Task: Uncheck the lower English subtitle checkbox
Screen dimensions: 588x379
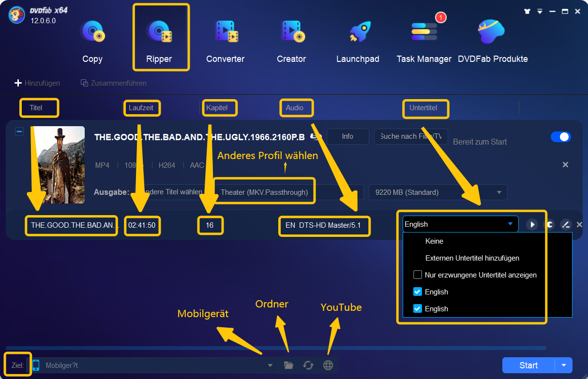Action: 418,309
